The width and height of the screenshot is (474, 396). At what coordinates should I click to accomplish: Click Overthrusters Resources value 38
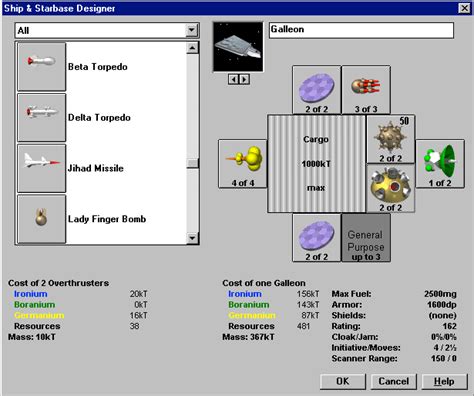[x=134, y=326]
